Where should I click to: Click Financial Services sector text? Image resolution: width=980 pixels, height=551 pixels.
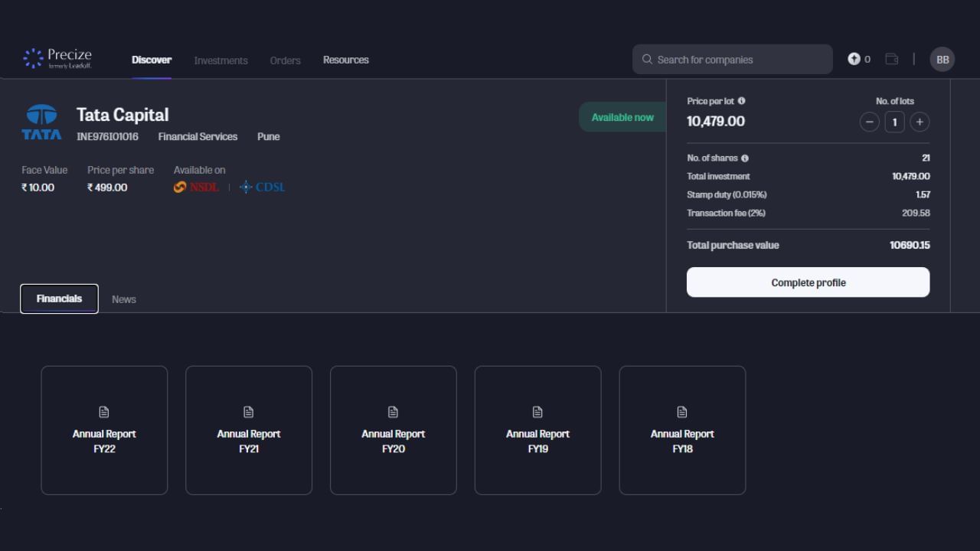[x=198, y=136]
